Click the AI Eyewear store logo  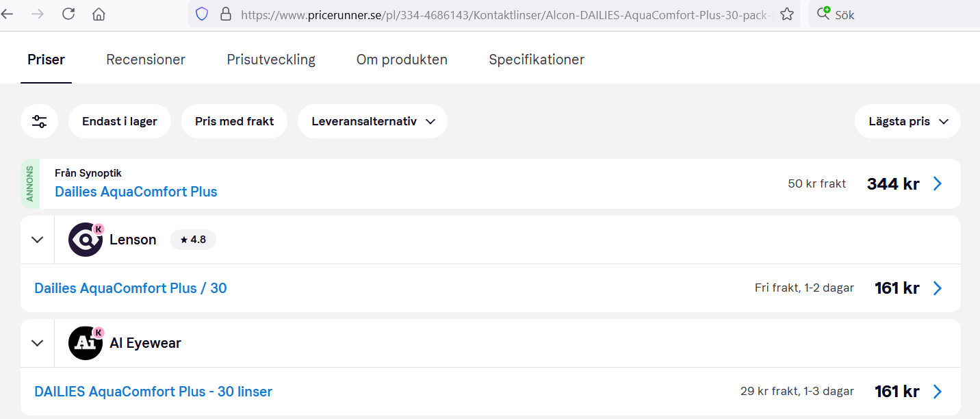pos(86,343)
